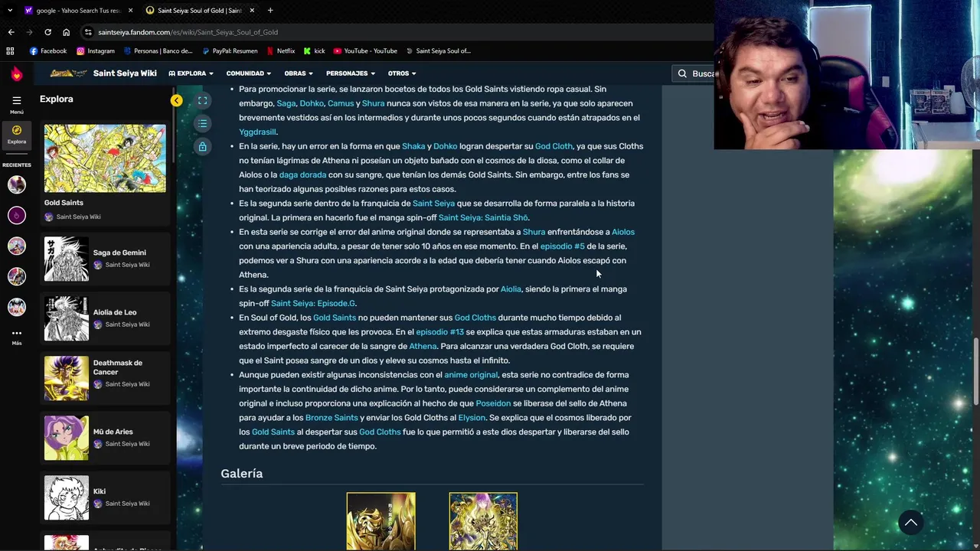Open Instagram bookmark
The width and height of the screenshot is (980, 551).
point(96,51)
